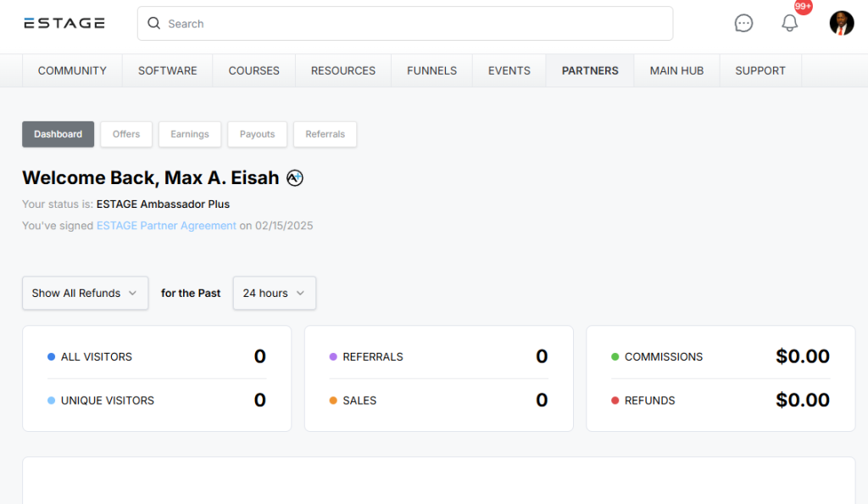Click the SALES stat label
This screenshot has width=868, height=504.
coord(359,400)
